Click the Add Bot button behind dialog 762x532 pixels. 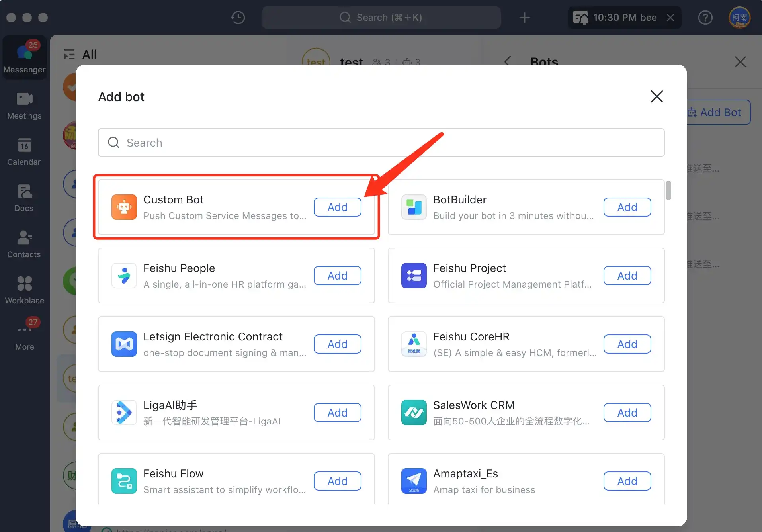[x=719, y=112]
